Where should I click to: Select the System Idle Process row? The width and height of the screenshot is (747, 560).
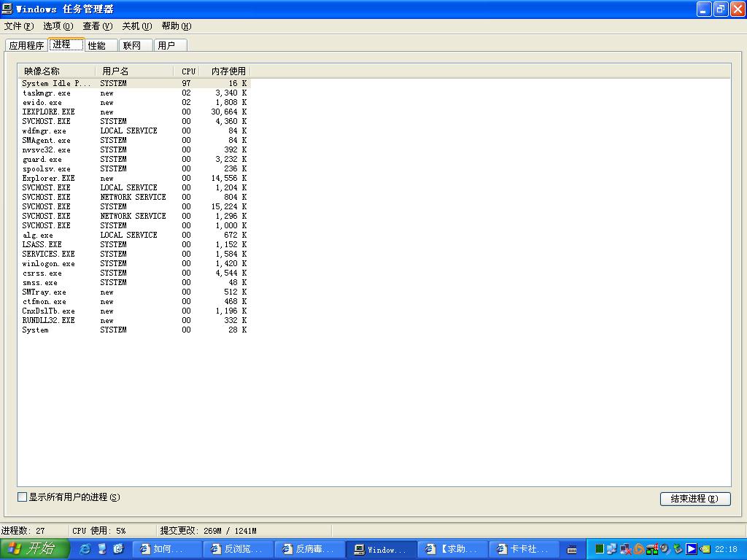point(134,83)
